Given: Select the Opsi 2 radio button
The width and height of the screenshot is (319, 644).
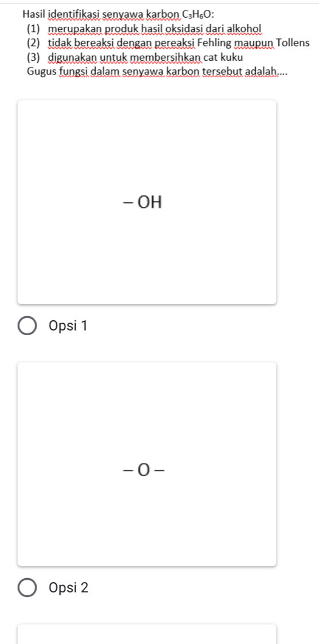Looking at the screenshot, I should [27, 588].
